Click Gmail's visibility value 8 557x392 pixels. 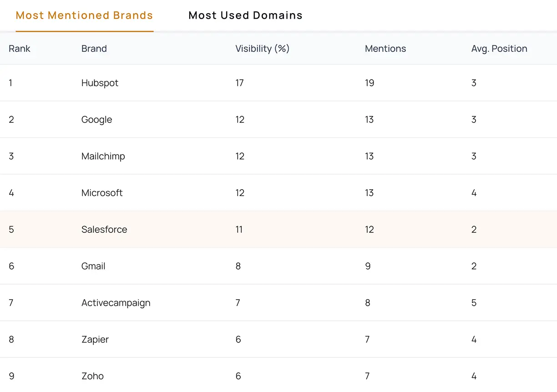point(238,266)
